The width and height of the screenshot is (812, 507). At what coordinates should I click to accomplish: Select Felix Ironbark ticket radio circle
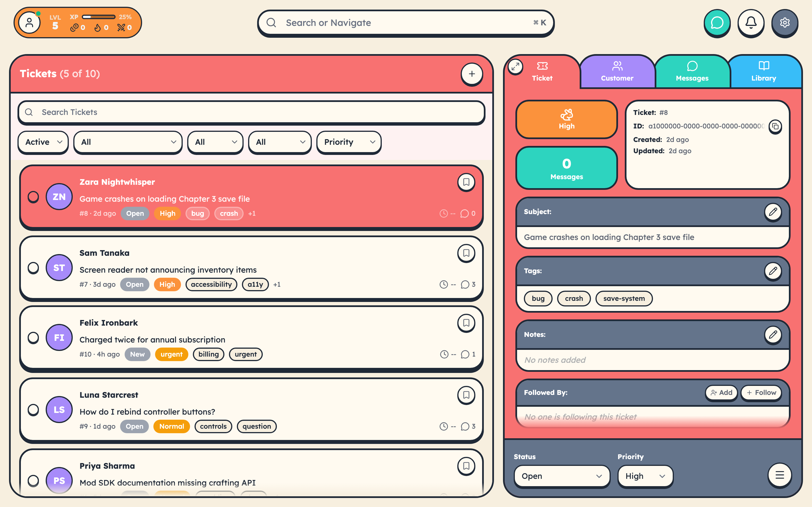pos(33,338)
